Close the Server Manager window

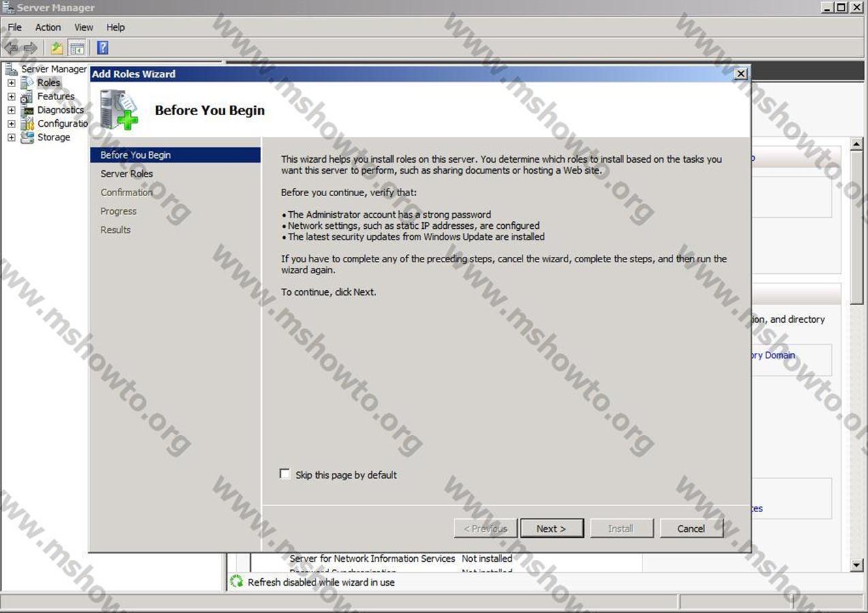click(856, 7)
